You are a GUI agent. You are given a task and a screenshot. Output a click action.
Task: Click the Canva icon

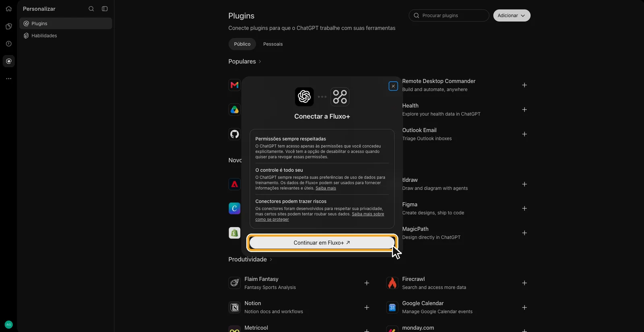click(x=234, y=208)
